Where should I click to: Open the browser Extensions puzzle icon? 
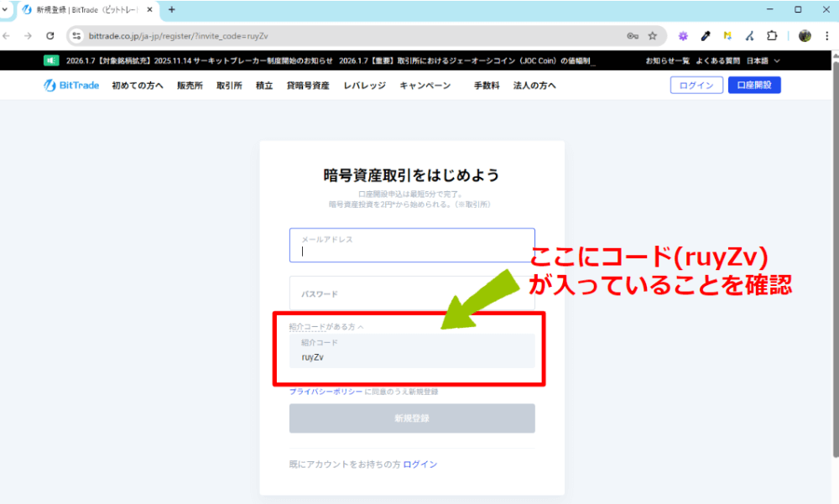773,36
